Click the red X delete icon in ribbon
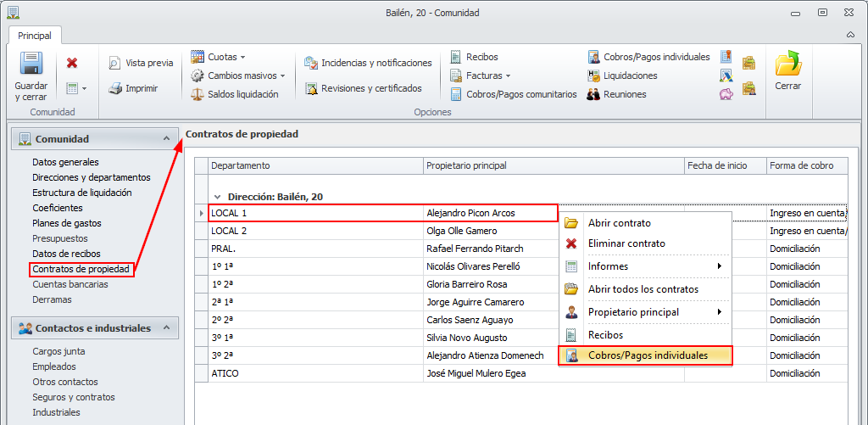This screenshot has width=868, height=425. [x=72, y=63]
